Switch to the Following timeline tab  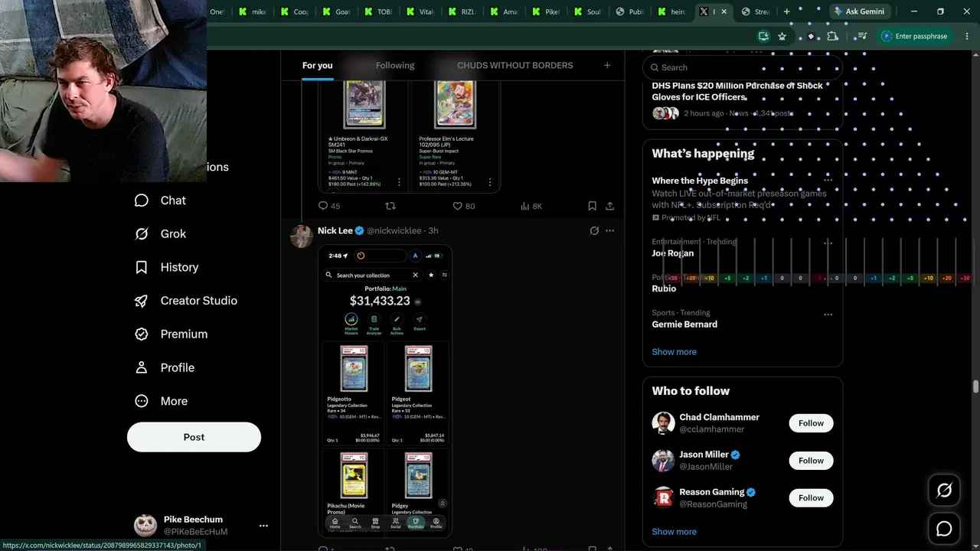click(x=395, y=66)
